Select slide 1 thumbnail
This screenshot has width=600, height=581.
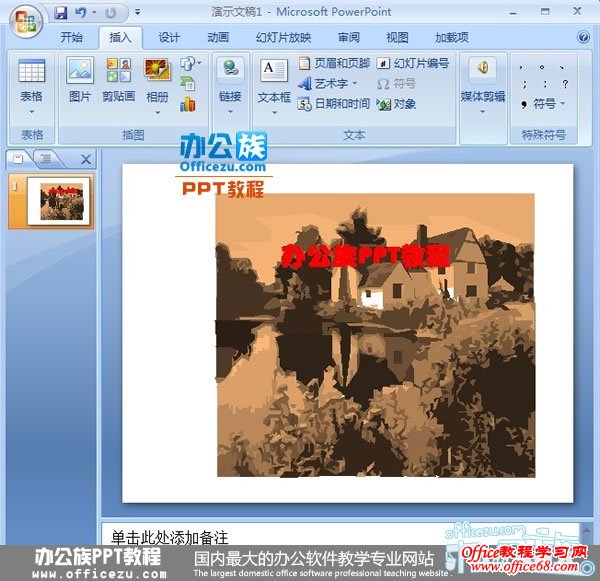58,201
